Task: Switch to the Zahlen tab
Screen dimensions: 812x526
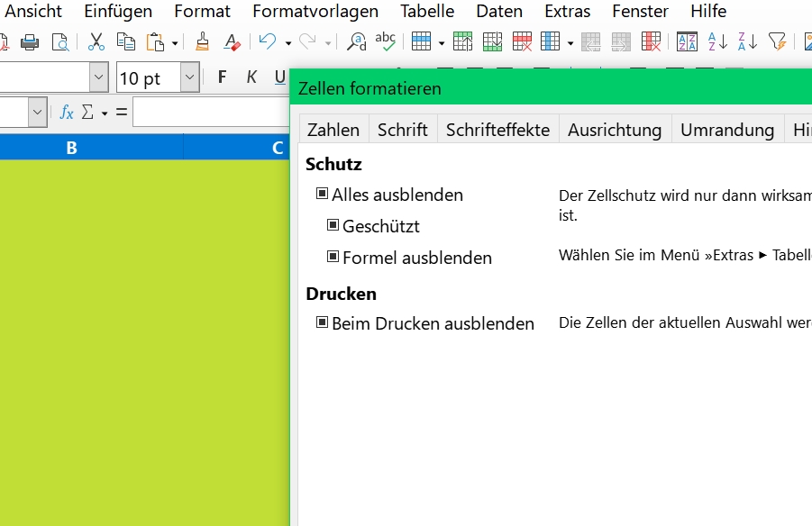Action: tap(333, 130)
